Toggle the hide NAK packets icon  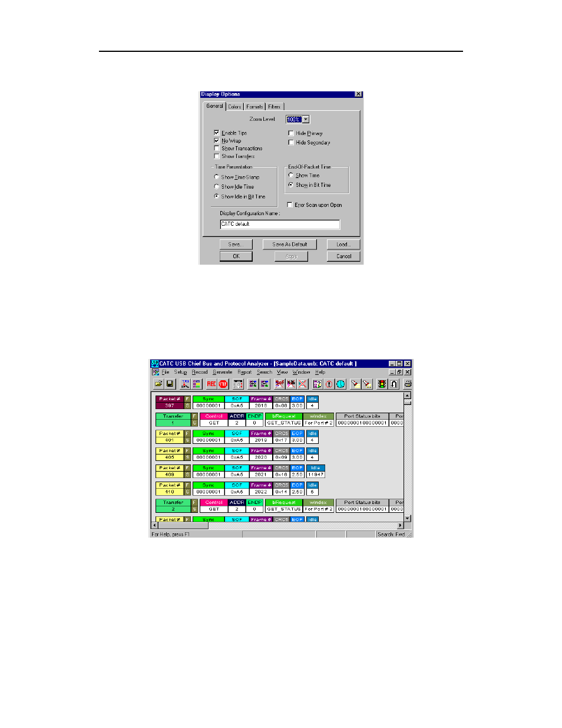click(x=291, y=384)
